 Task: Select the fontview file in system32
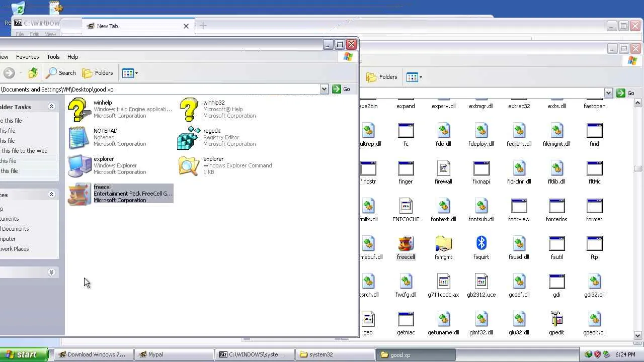[x=519, y=211]
